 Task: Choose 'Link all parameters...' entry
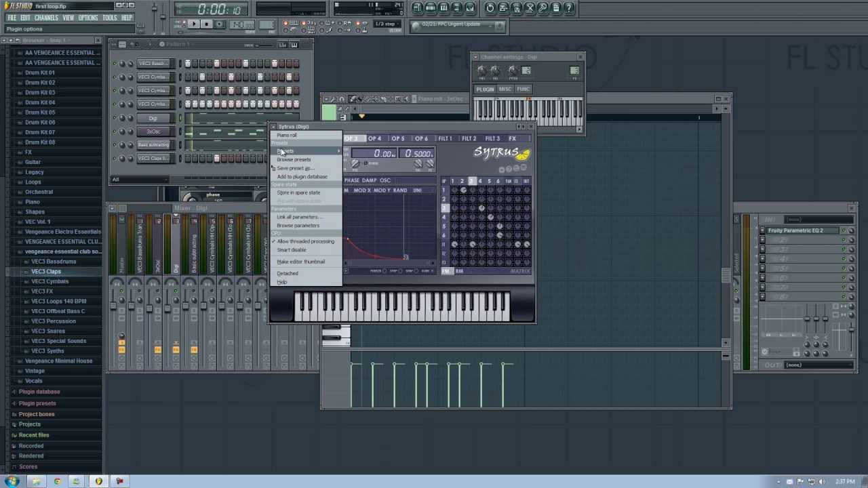pyautogui.click(x=307, y=217)
